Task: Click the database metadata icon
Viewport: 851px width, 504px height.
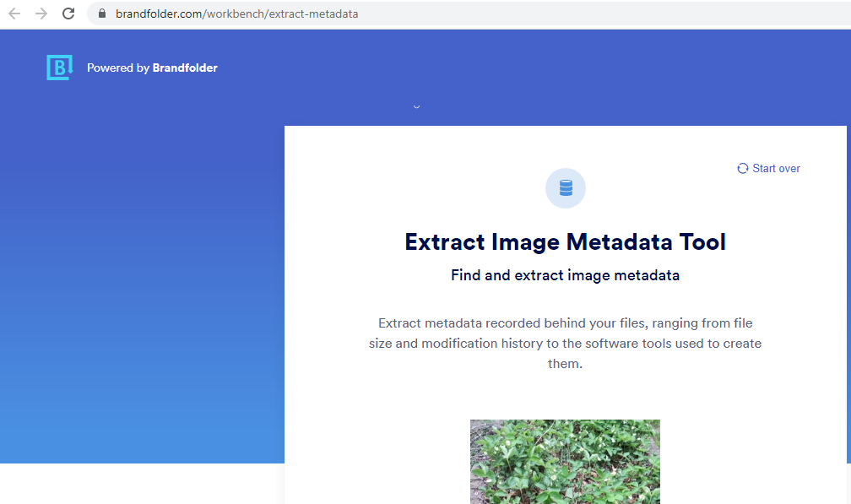Action: pyautogui.click(x=566, y=188)
